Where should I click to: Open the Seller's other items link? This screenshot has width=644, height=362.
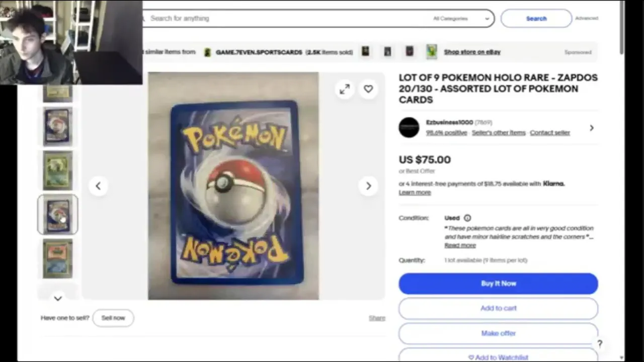[499, 133]
